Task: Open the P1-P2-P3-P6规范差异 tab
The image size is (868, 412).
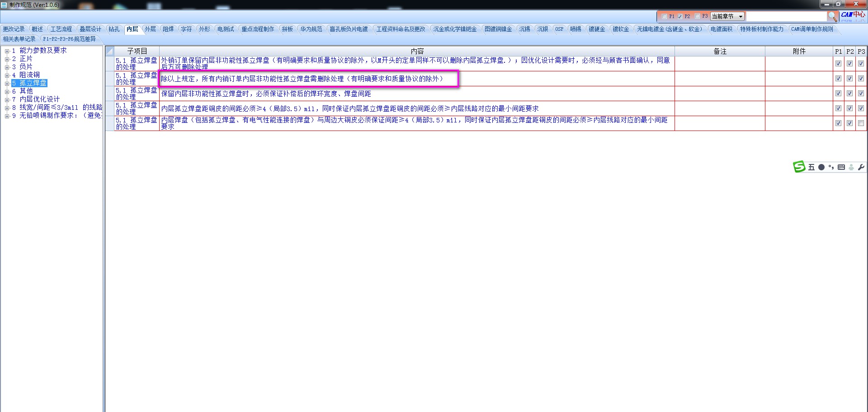Action: (x=69, y=39)
